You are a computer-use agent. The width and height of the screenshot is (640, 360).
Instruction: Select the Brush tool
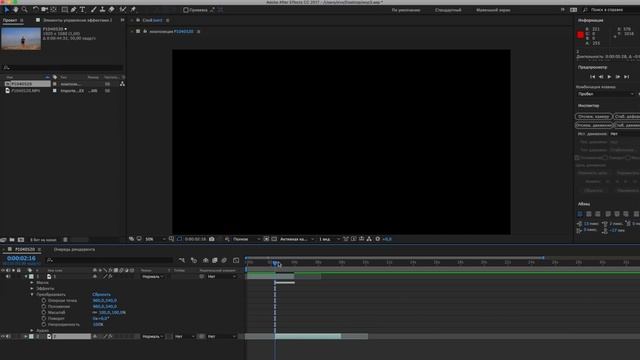tap(93, 9)
